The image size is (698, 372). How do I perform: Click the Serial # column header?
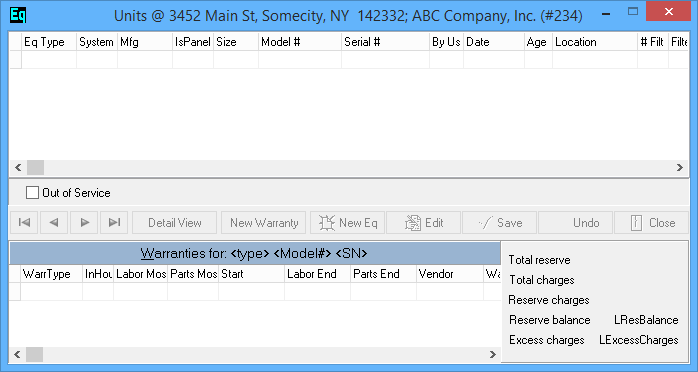coord(386,42)
